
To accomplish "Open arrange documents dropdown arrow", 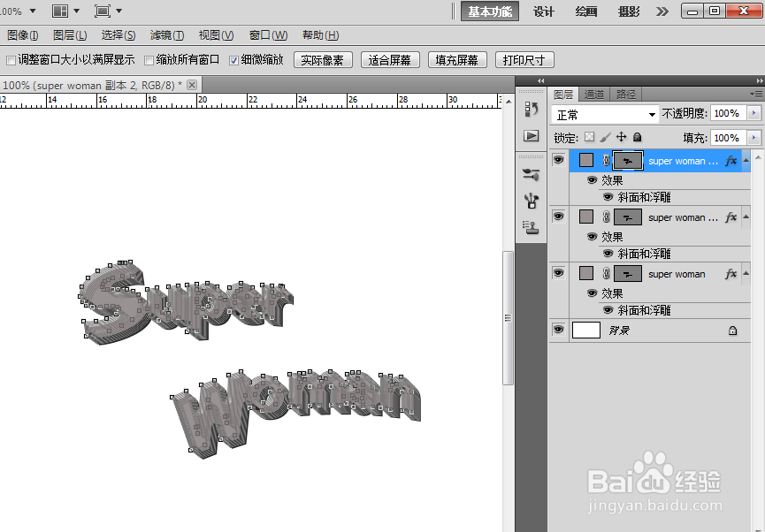I will (76, 11).
